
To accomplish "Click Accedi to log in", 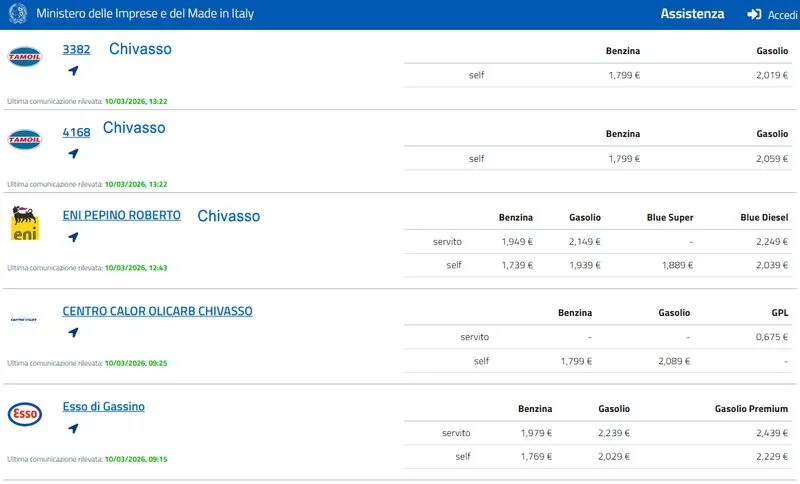I will pos(771,15).
